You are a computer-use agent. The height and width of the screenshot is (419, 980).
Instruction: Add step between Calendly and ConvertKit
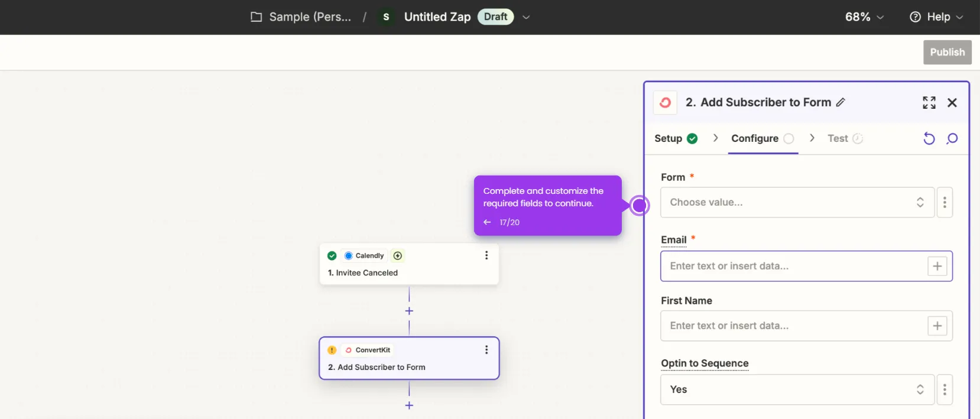pos(409,311)
